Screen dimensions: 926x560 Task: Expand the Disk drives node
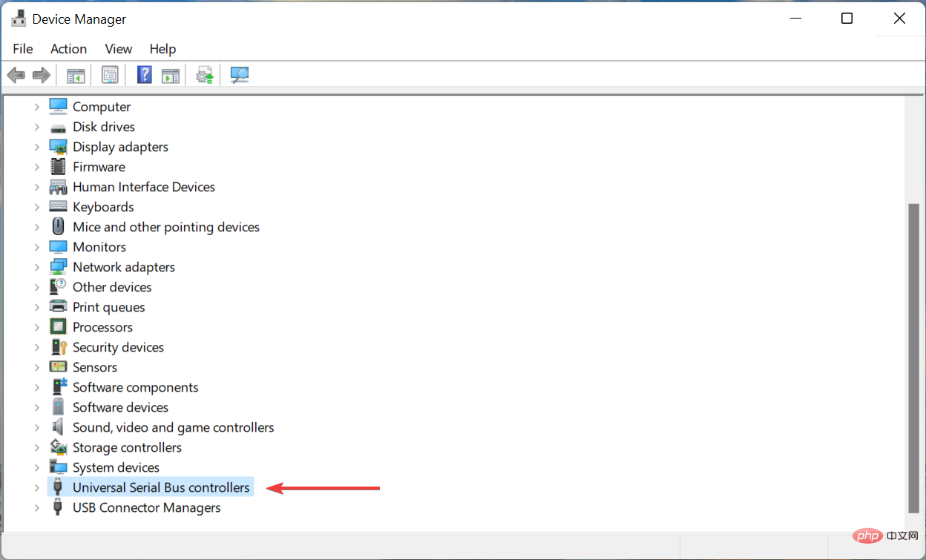click(36, 127)
